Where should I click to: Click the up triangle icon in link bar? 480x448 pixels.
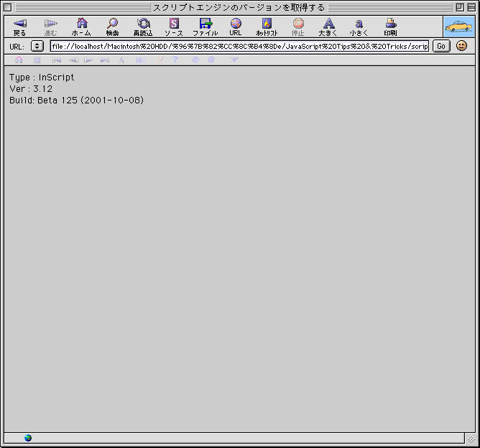click(121, 60)
